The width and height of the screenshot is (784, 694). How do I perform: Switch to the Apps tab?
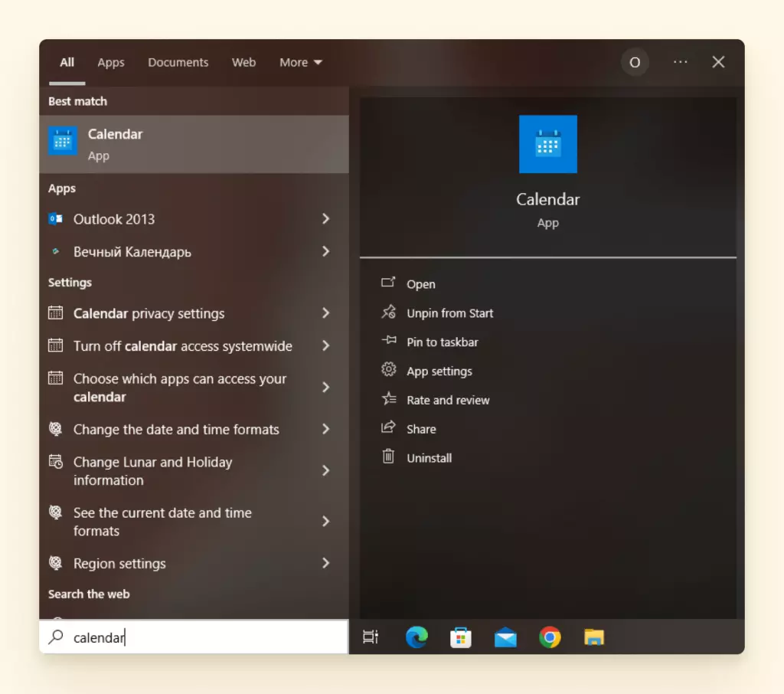pos(111,63)
